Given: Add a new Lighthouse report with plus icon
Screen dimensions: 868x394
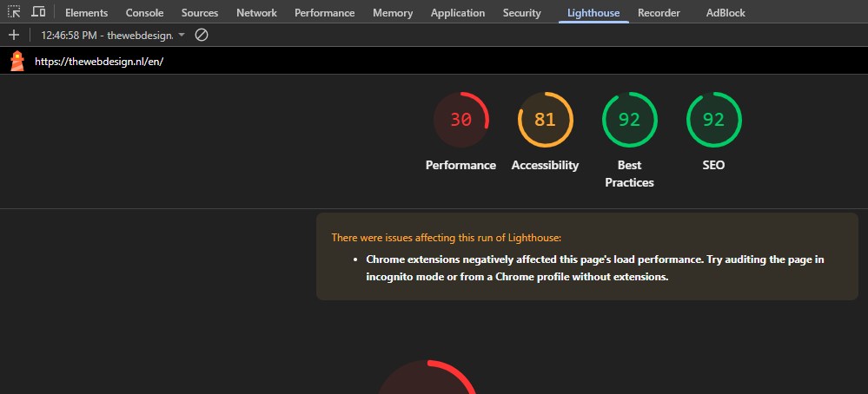Looking at the screenshot, I should coord(14,36).
